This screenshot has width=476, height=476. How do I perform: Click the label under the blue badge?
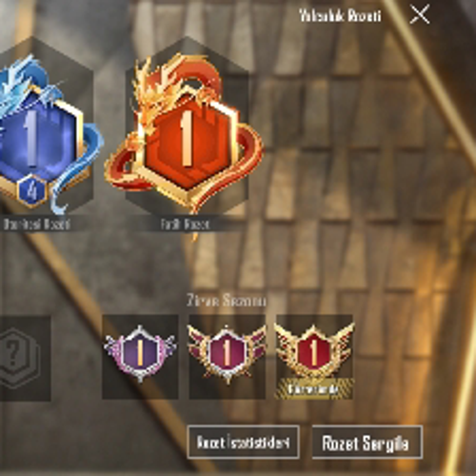click(36, 225)
